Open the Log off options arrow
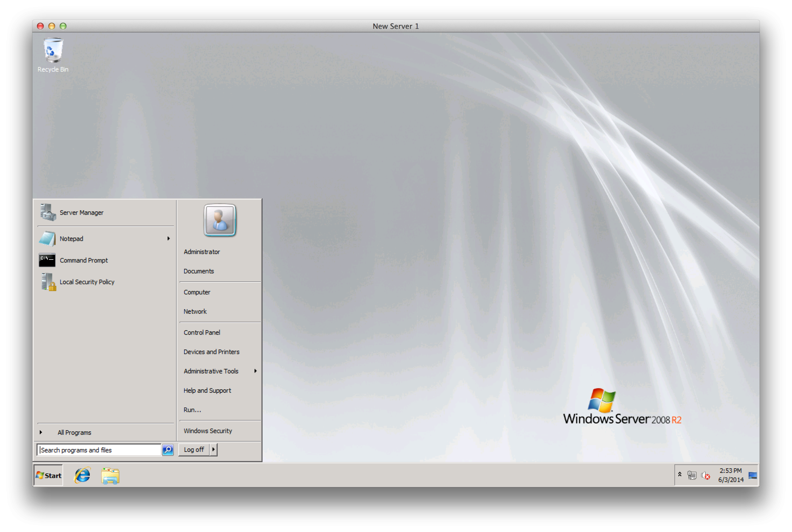 [214, 449]
